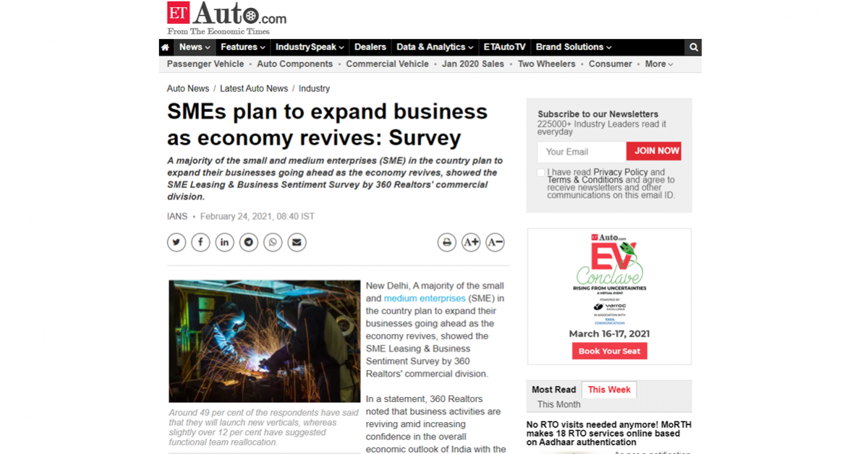Image resolution: width=868 pixels, height=454 pixels.
Task: Open the Privacy Policy link
Action: [x=621, y=172]
